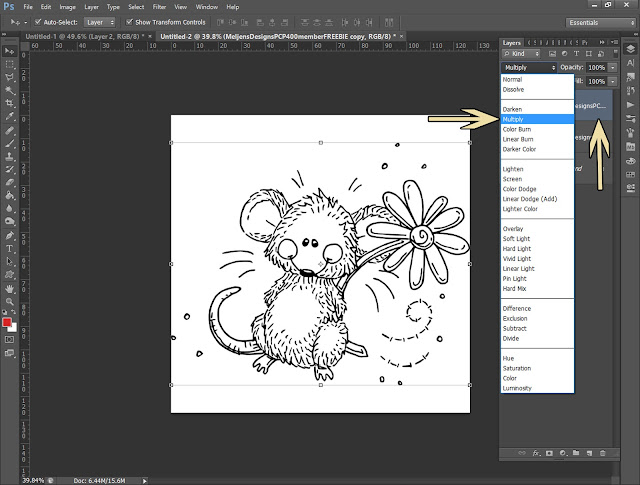Screen dimensions: 640x485
Task: Select the Eyedropper tool
Action: click(9, 116)
